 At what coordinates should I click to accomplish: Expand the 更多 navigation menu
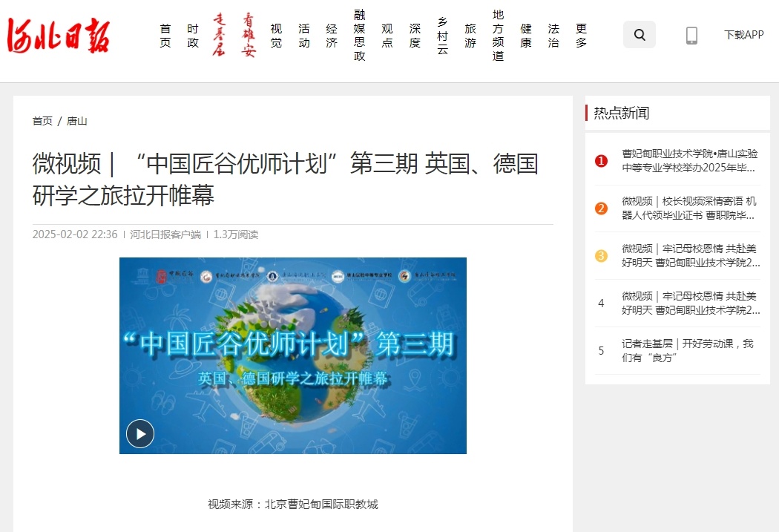click(581, 36)
